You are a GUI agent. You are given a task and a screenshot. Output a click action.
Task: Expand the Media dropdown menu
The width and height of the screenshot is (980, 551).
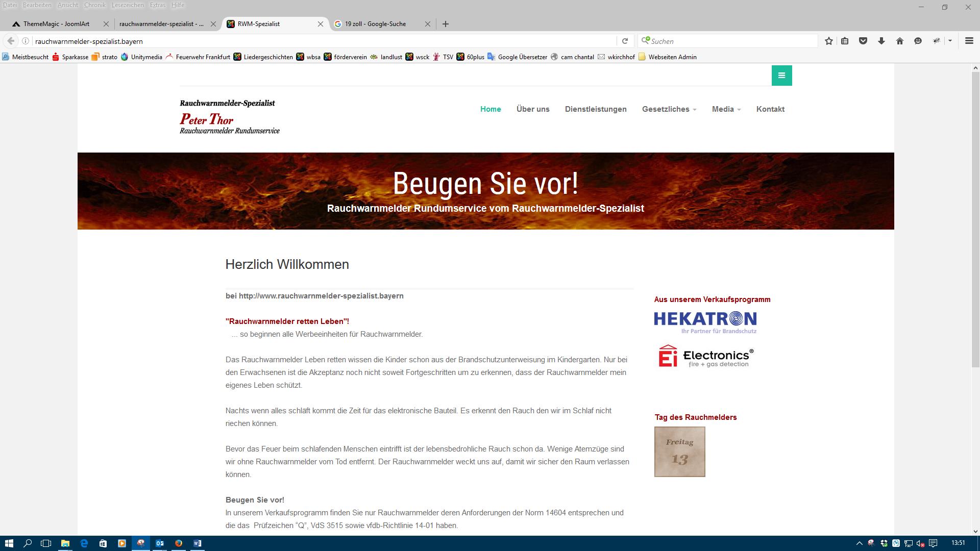726,109
